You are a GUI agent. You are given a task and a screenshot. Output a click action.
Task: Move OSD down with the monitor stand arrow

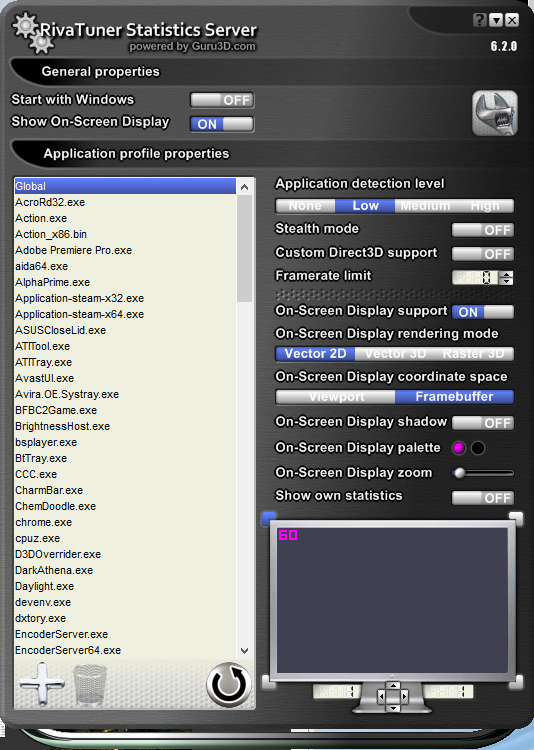393,707
